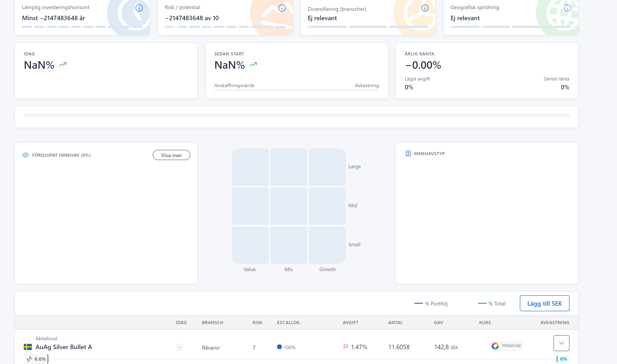Click red flag icon beside 1.47% fee

point(346,347)
